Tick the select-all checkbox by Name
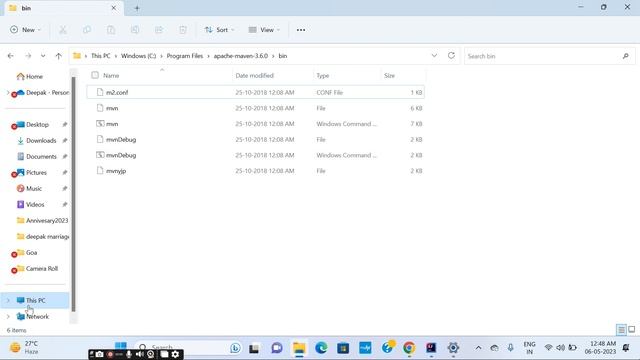This screenshot has width=640, height=360. (x=95, y=75)
